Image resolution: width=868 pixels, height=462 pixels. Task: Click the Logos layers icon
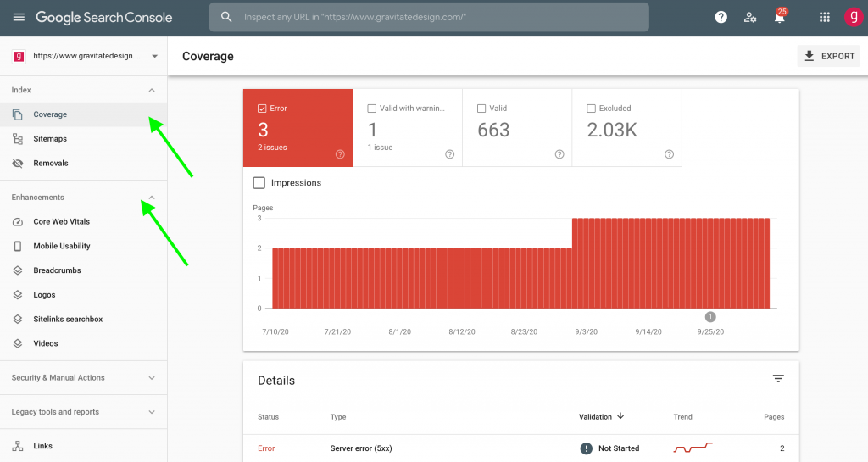[18, 295]
